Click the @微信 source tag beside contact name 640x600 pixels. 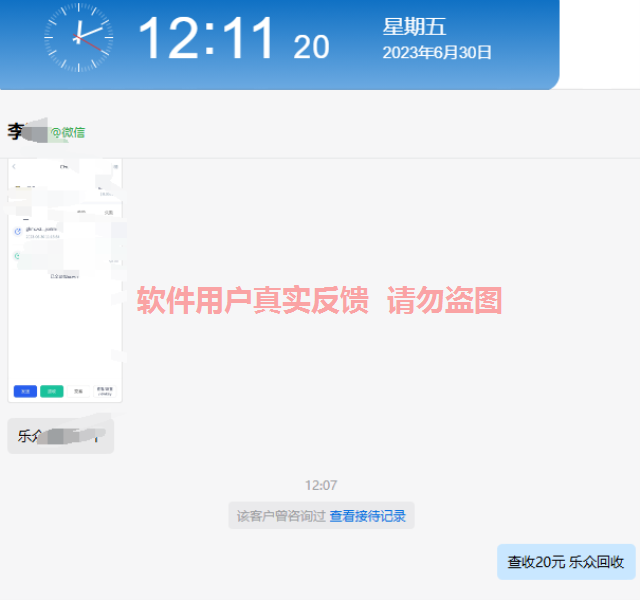point(68,132)
